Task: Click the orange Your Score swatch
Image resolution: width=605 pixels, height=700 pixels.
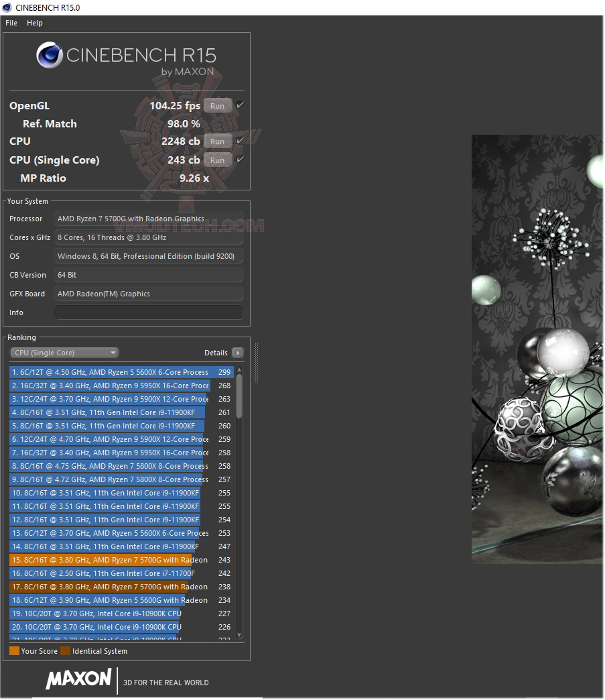Action: click(x=14, y=651)
